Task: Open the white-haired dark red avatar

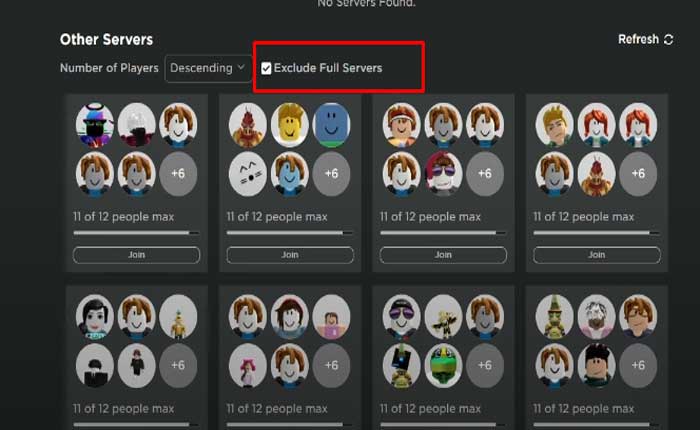Action: tap(137, 125)
